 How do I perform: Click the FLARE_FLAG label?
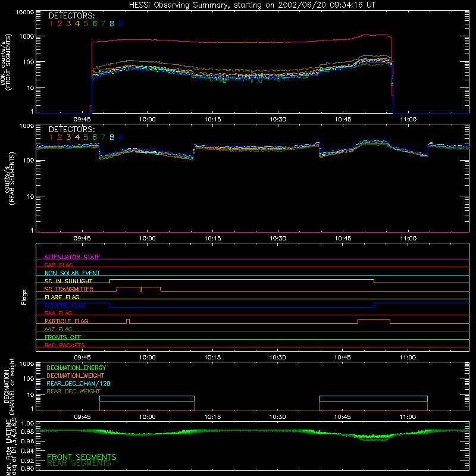pos(62,297)
